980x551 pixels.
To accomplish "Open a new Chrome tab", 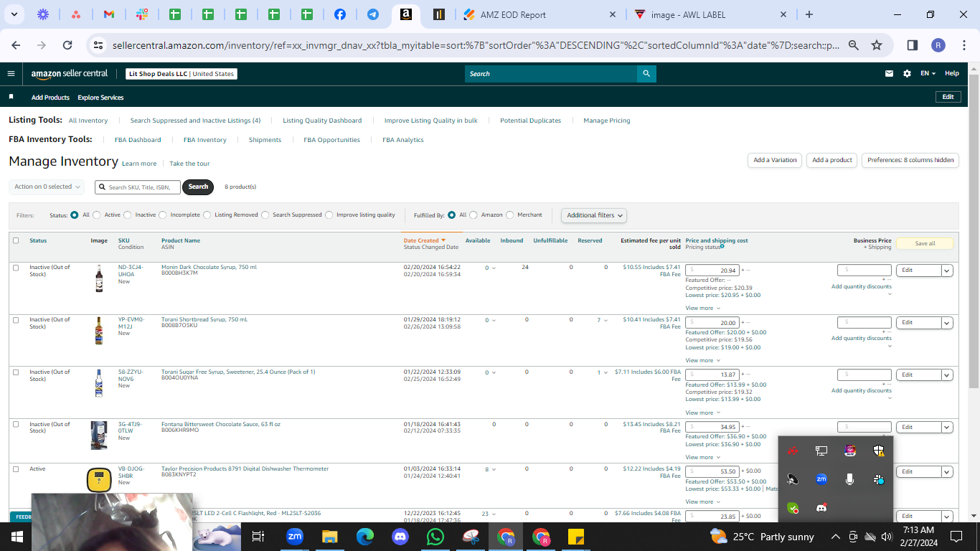I will point(809,14).
